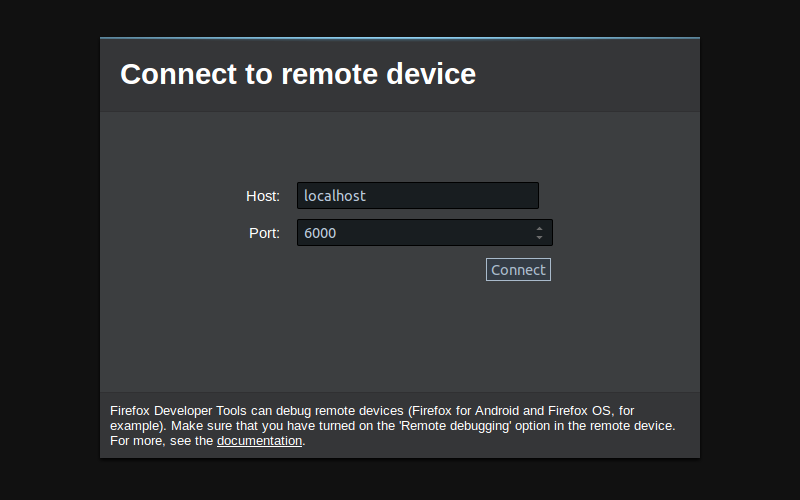Click the 'localhost' text in Host field
800x500 pixels.
click(x=335, y=196)
